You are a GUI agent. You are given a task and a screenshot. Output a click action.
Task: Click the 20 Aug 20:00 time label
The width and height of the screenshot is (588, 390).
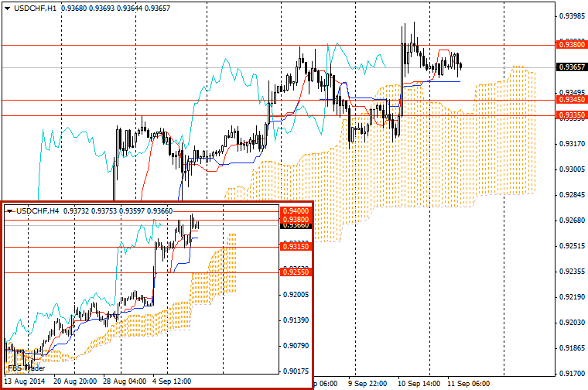[x=75, y=381]
